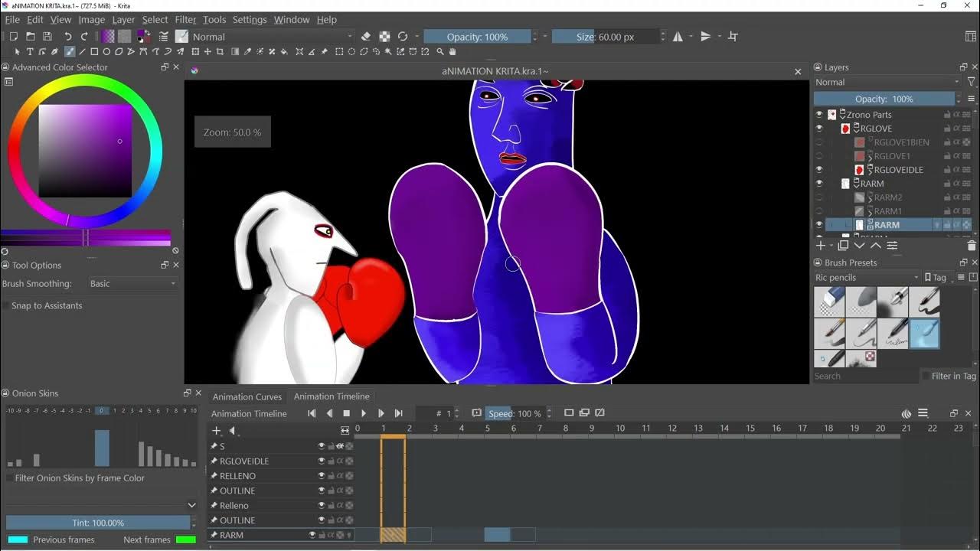The image size is (980, 551).
Task: Enable the Filter in Tag checkbox
Action: coord(926,376)
